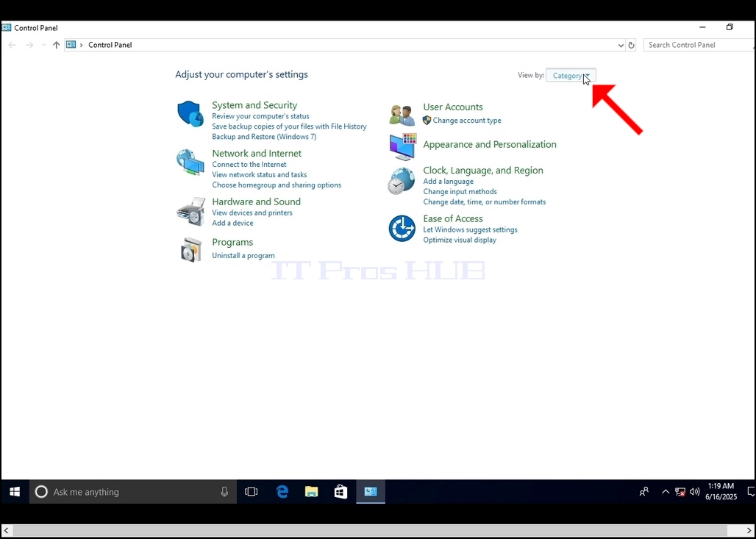
Task: Go up one level with the Up arrow
Action: click(57, 45)
